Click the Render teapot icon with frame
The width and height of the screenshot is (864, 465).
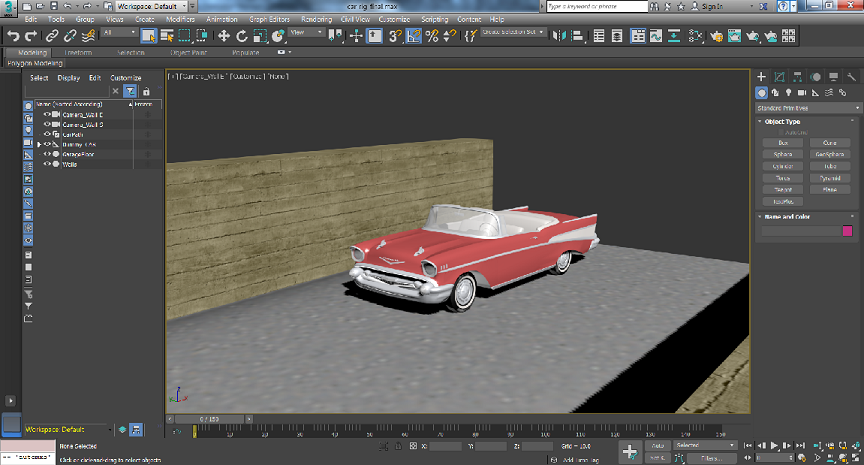(735, 36)
